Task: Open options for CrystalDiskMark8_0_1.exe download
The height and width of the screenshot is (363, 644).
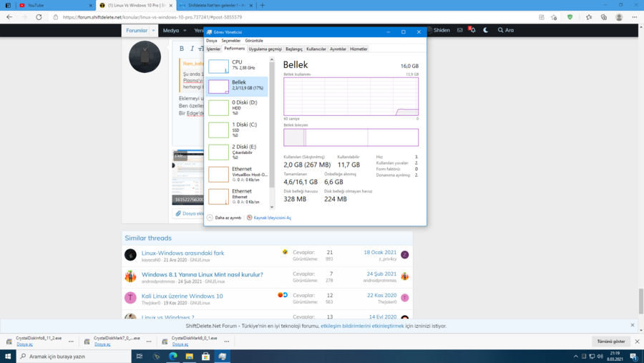Action: pyautogui.click(x=227, y=342)
